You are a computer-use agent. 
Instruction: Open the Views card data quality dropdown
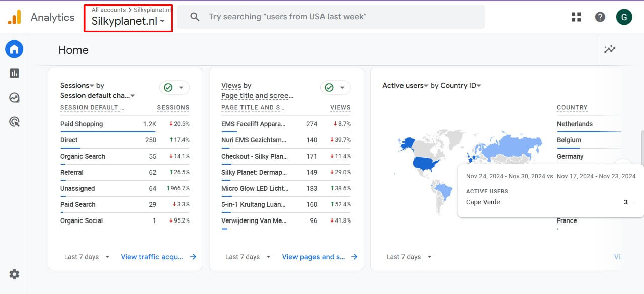[336, 88]
